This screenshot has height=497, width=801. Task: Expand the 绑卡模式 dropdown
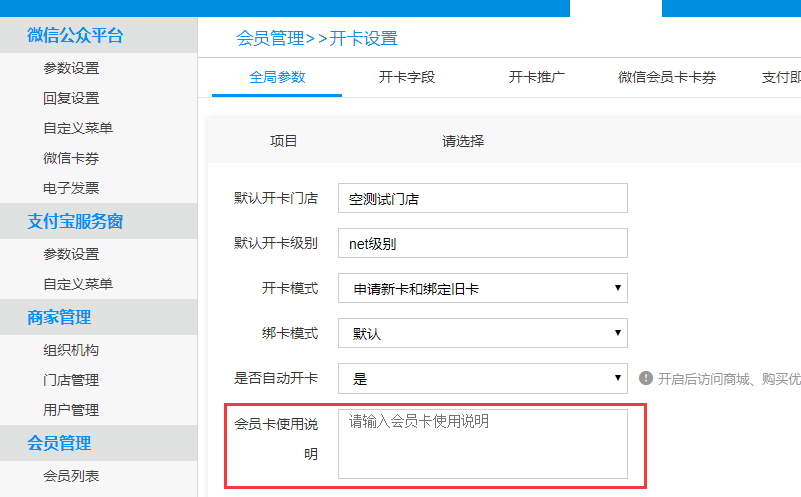point(482,333)
